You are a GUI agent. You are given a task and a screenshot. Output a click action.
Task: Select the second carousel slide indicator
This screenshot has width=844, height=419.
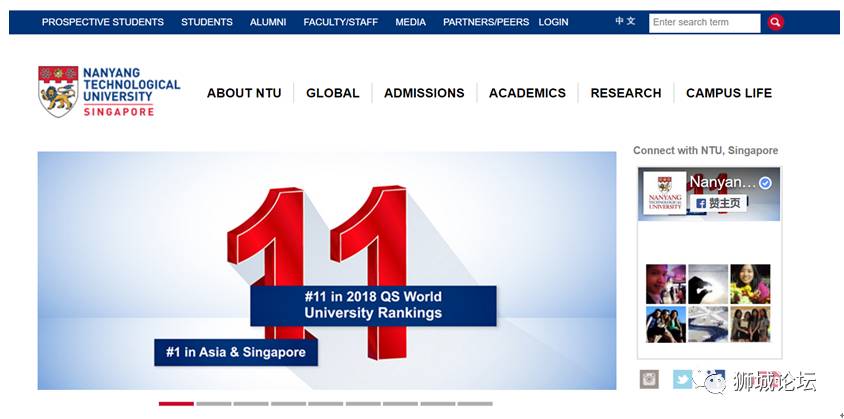click(213, 404)
